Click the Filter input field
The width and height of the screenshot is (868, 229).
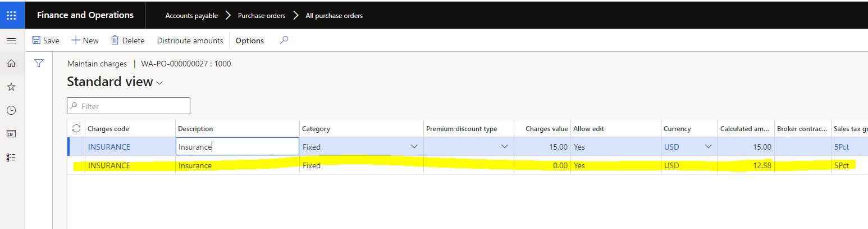point(129,106)
